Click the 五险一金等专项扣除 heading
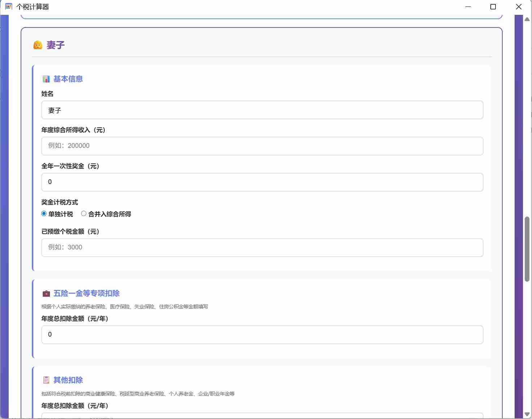This screenshot has height=419, width=532. tap(86, 294)
